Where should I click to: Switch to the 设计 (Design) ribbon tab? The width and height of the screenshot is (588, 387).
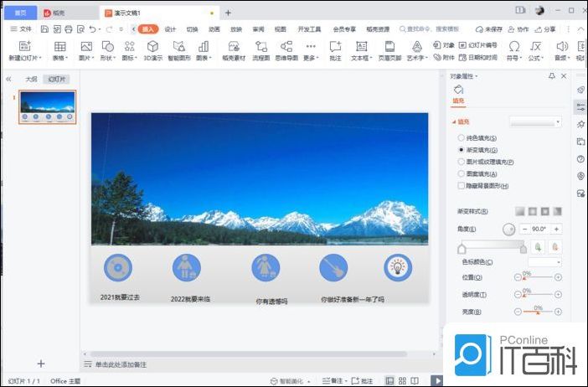point(170,28)
